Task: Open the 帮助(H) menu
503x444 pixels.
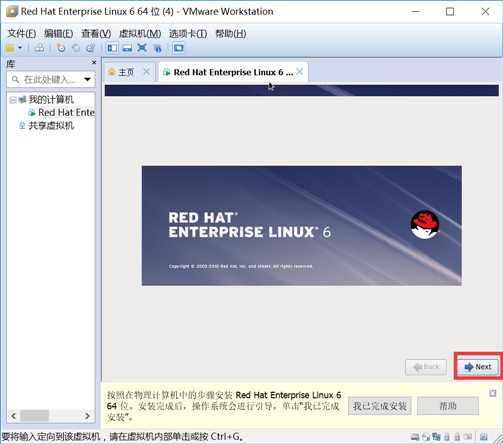Action: point(231,33)
